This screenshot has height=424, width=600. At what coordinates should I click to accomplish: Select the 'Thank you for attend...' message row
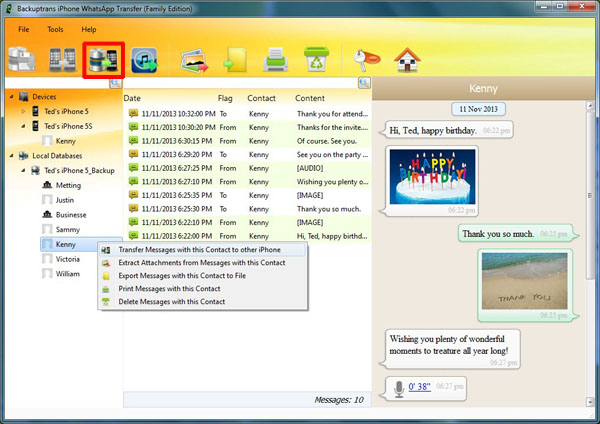[248, 114]
